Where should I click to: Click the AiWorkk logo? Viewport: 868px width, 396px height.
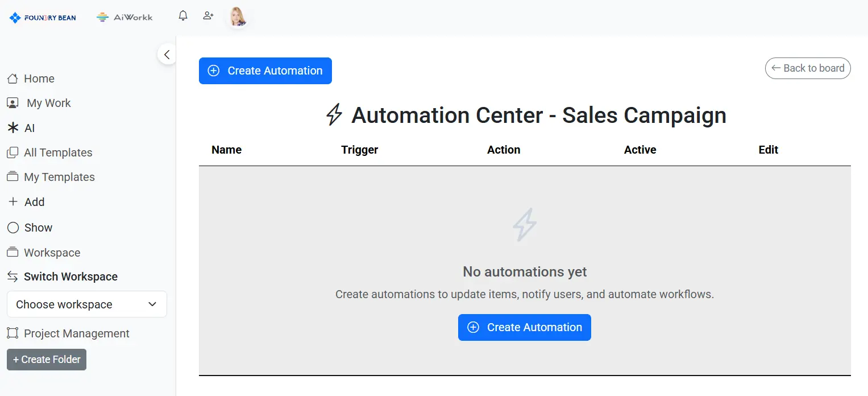pyautogui.click(x=124, y=17)
